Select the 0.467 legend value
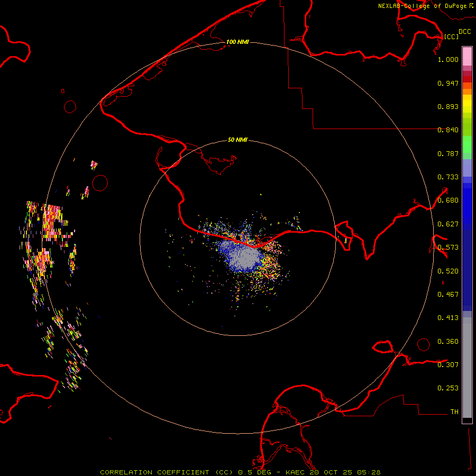The image size is (476, 476). [448, 295]
